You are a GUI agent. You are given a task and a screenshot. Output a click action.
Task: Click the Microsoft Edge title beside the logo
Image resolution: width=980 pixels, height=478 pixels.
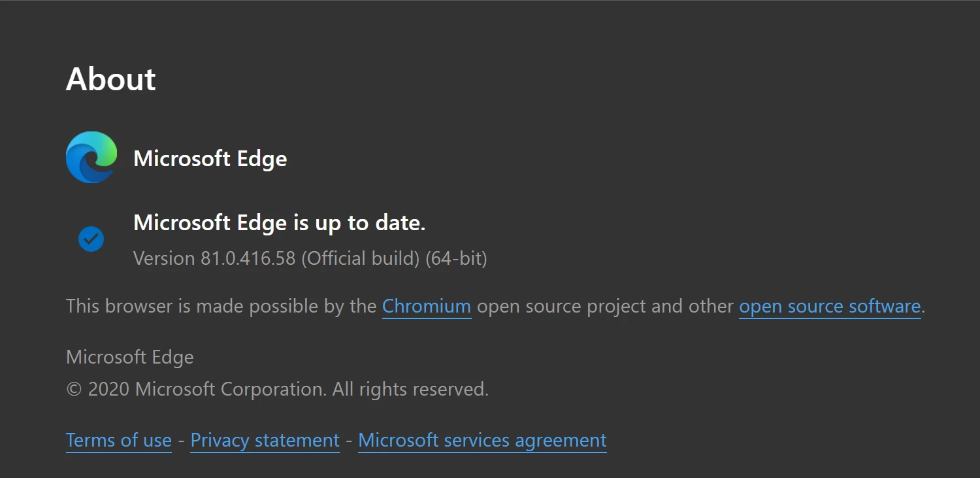point(210,158)
